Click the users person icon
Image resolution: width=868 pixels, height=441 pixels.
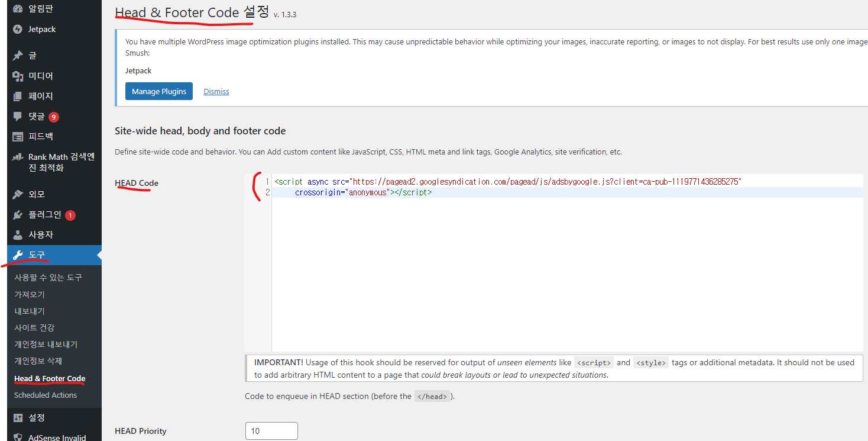18,234
